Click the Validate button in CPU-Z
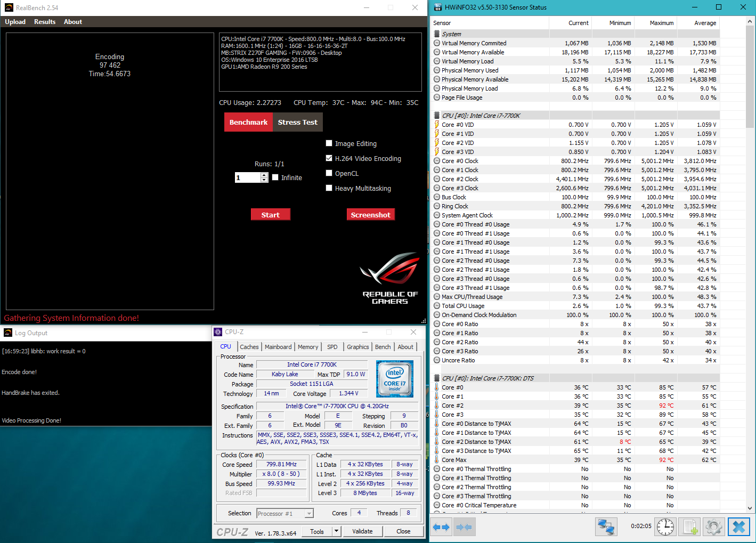Screen dimensions: 756x543 point(362,531)
